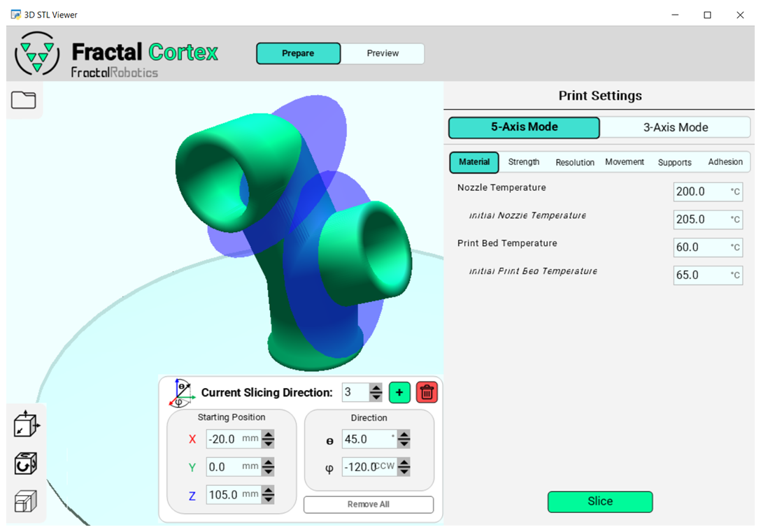
Task: Increase Current Slicing Direction number
Action: pyautogui.click(x=376, y=387)
